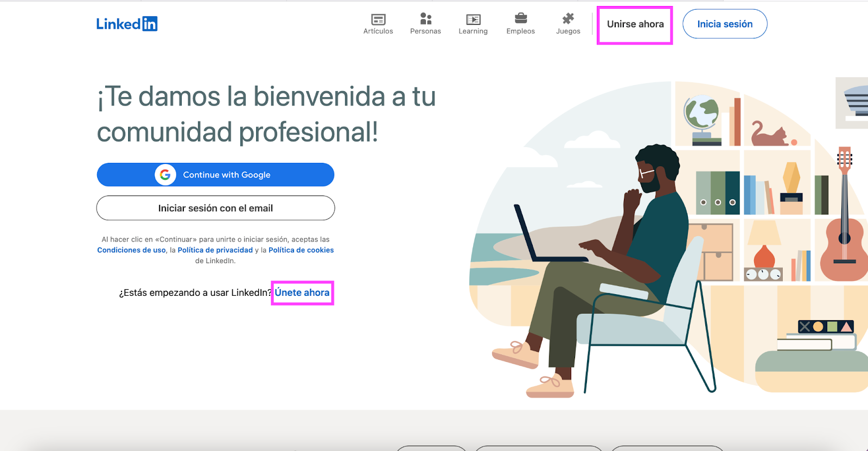
Task: Open the Personas section icon
Action: pyautogui.click(x=426, y=19)
